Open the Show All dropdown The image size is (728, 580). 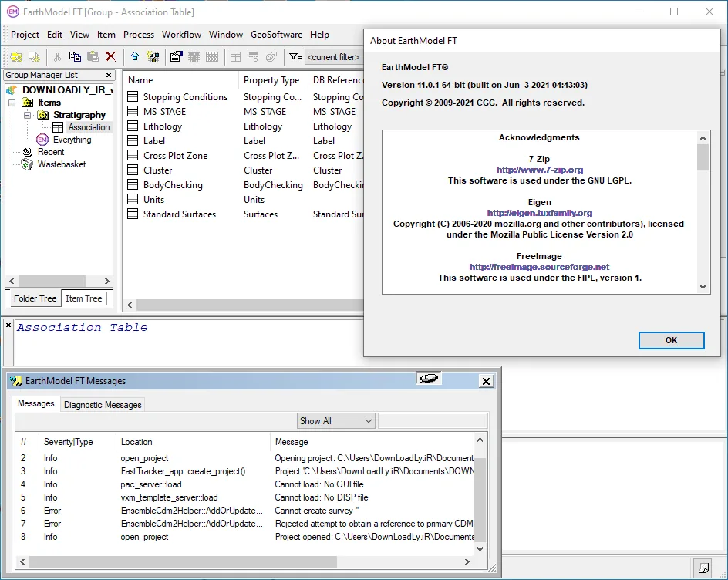coord(335,420)
